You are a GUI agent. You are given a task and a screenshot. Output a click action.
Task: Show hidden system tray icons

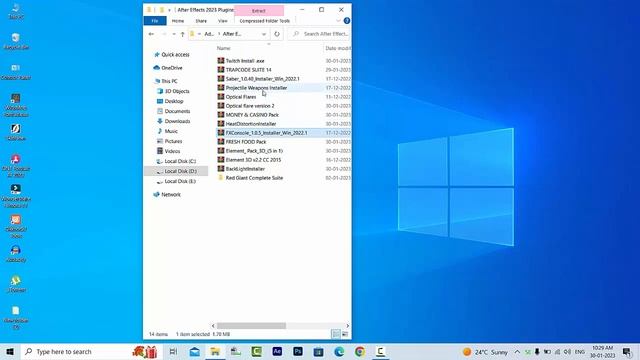click(517, 352)
